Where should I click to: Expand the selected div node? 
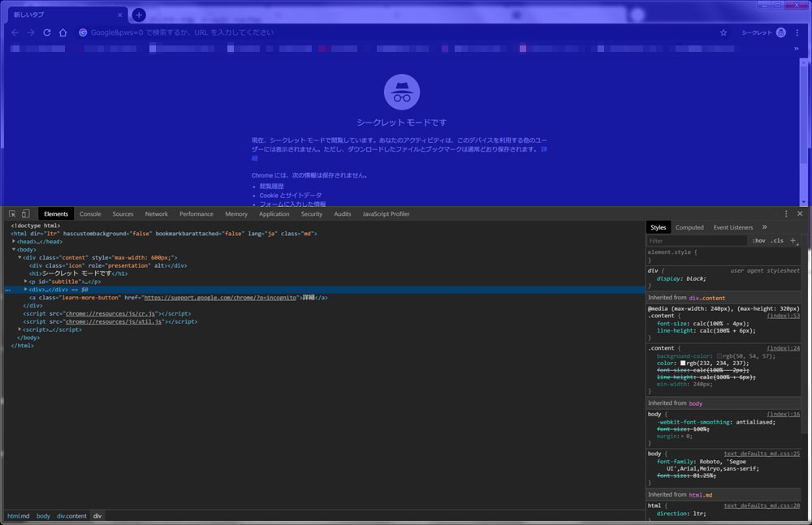point(26,290)
